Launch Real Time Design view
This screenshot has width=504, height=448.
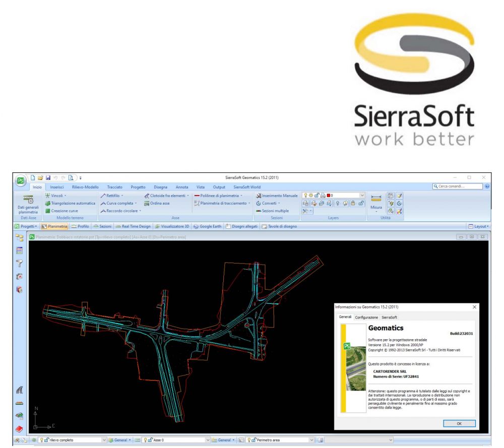click(133, 226)
